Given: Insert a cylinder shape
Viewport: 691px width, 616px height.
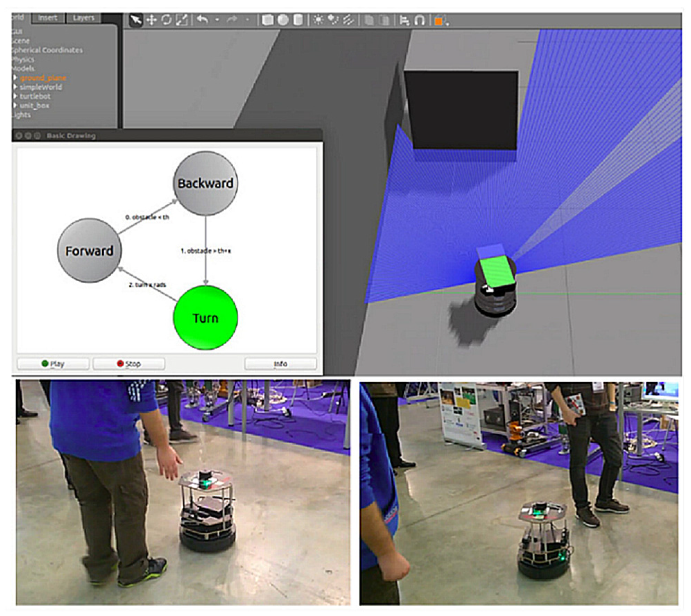Looking at the screenshot, I should 298,20.
